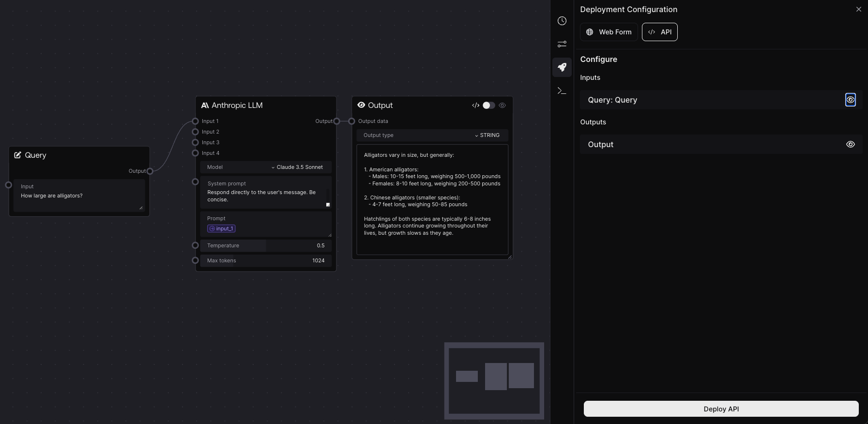This screenshot has height=424, width=868.
Task: Open the terminal console icon in sidebar
Action: tap(562, 91)
